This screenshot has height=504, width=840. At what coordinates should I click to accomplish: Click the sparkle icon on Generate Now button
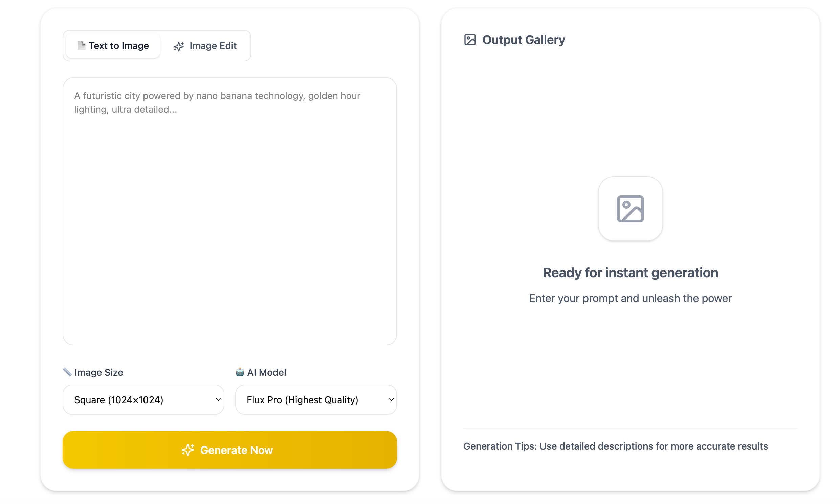point(187,450)
